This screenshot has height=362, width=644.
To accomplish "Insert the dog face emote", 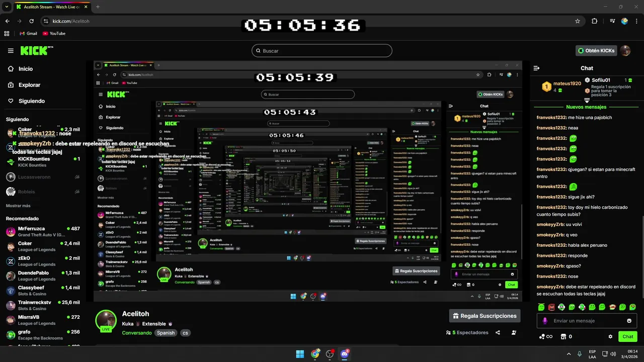I will coord(561,307).
